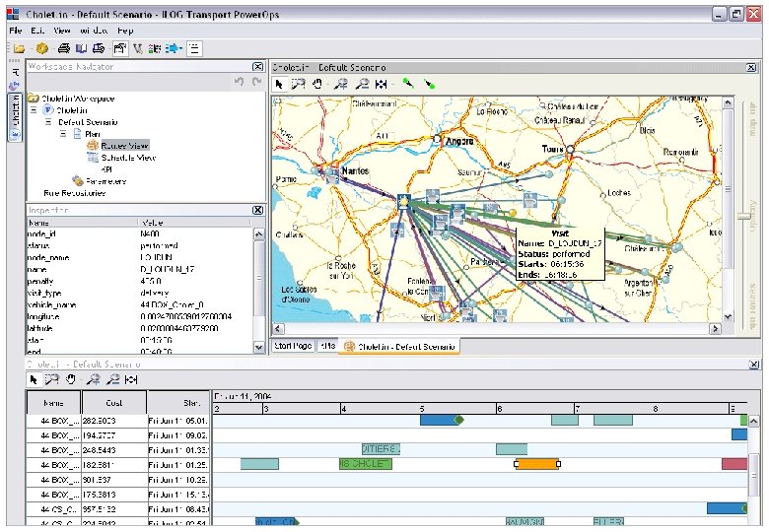This screenshot has width=769, height=532.
Task: Open the Window menu
Action: pyautogui.click(x=95, y=31)
